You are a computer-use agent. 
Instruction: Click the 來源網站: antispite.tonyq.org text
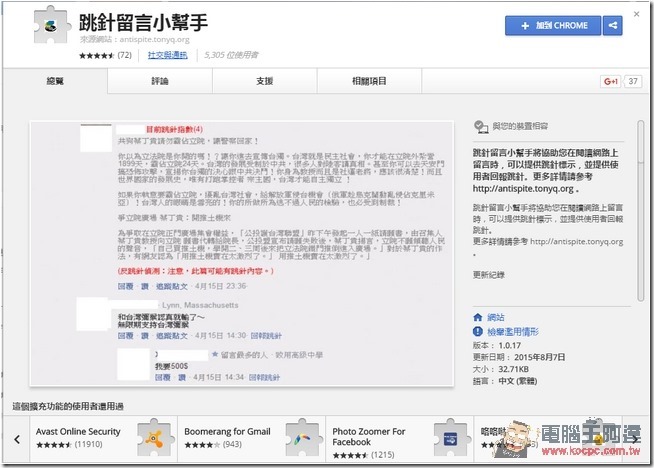pyautogui.click(x=134, y=40)
